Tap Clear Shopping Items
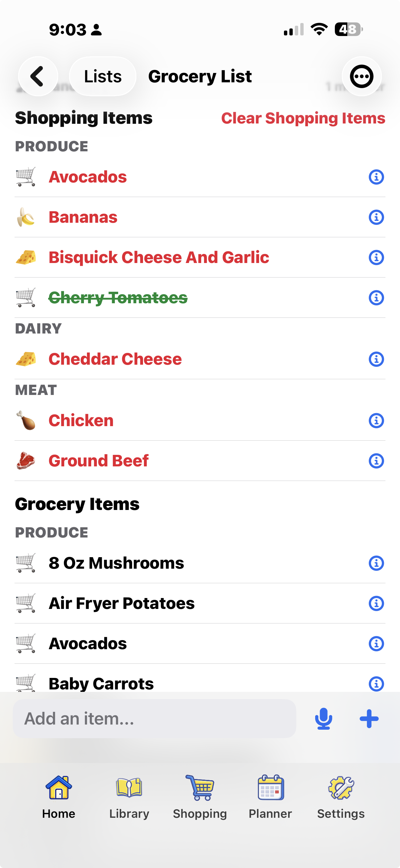The image size is (400, 868). [x=303, y=118]
